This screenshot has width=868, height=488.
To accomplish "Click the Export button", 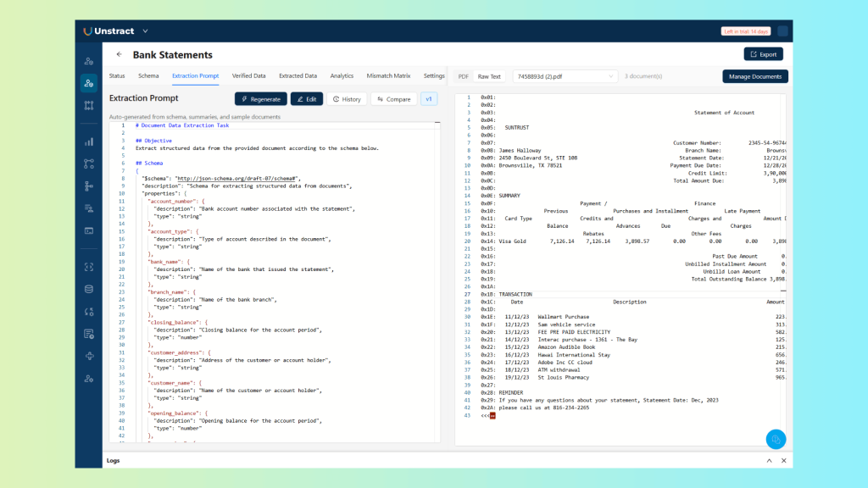I will pyautogui.click(x=763, y=54).
